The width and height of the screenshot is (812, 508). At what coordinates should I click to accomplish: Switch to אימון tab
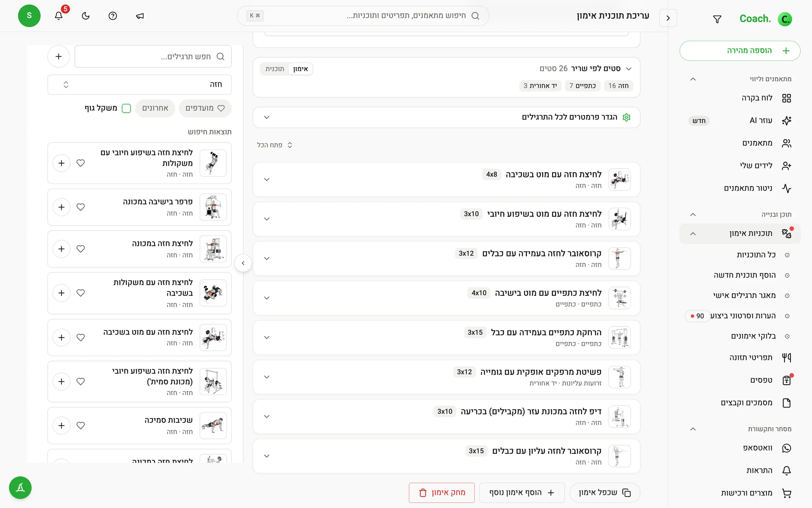point(300,69)
